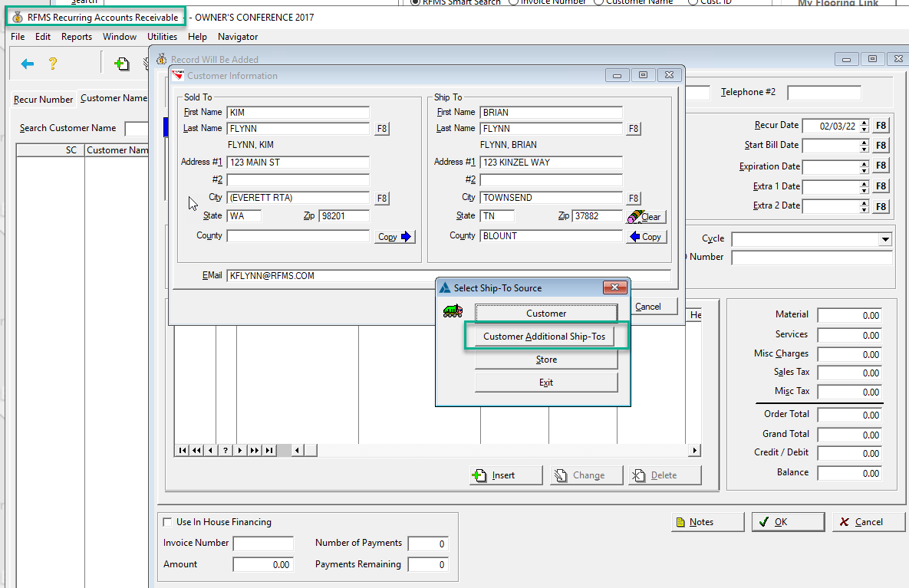Choose Customer Additional Ship-Tos option
Screen dimensions: 909x588
pos(545,337)
